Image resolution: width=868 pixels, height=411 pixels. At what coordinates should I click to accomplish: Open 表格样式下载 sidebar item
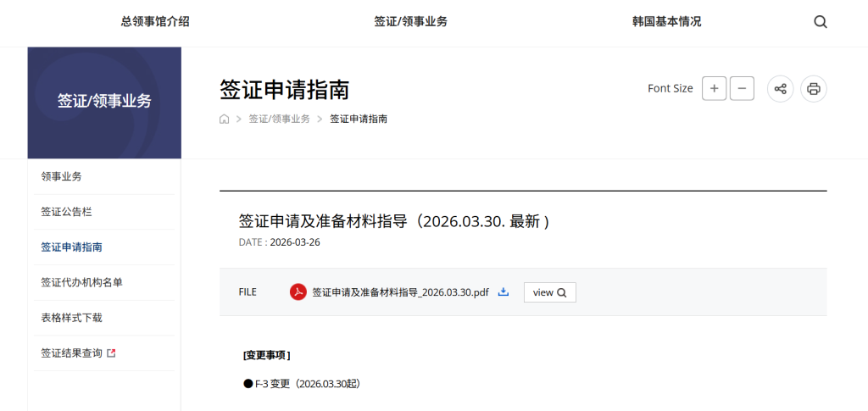[x=72, y=318]
